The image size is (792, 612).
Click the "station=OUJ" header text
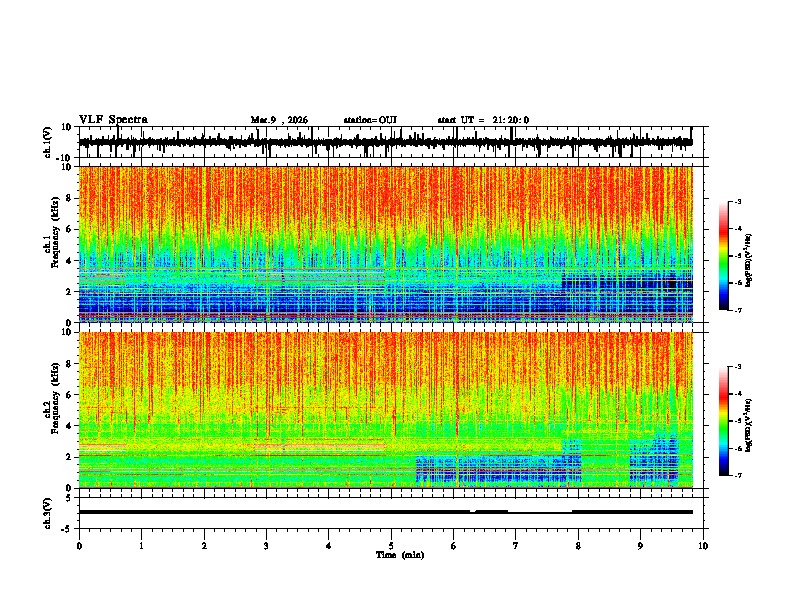[370, 120]
